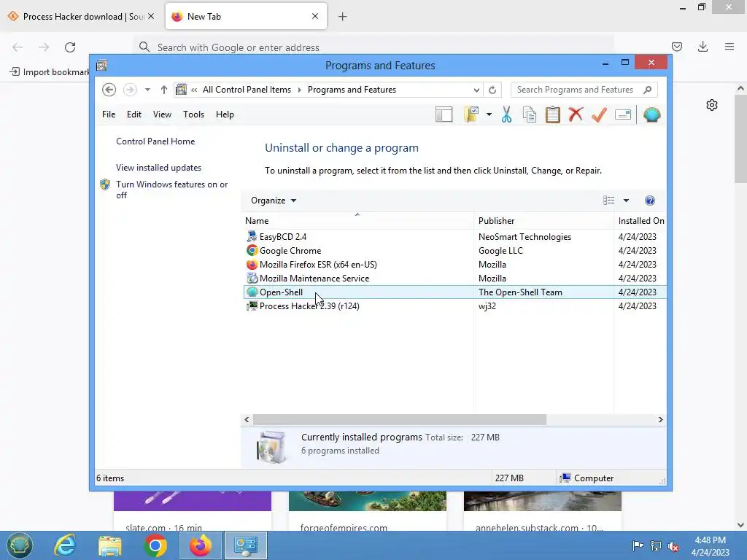Select Mozilla Maintenance Service entry
The width and height of the screenshot is (747, 560).
tap(455, 278)
